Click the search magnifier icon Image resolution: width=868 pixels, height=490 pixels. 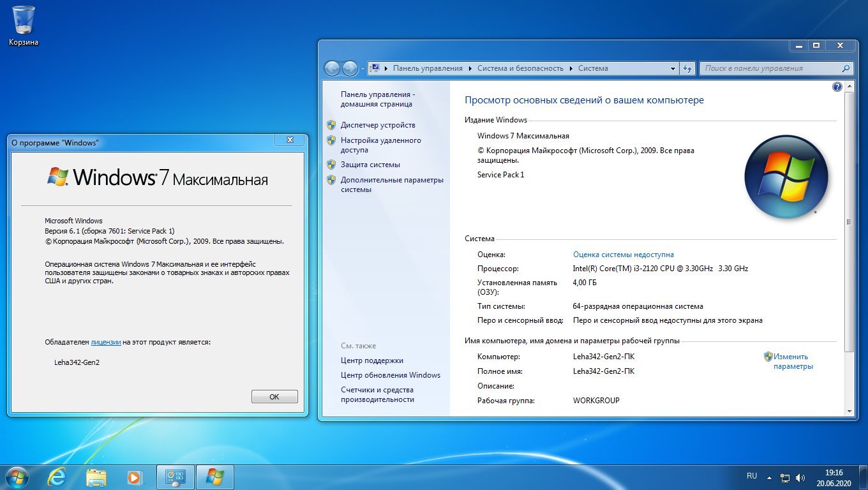tap(846, 68)
